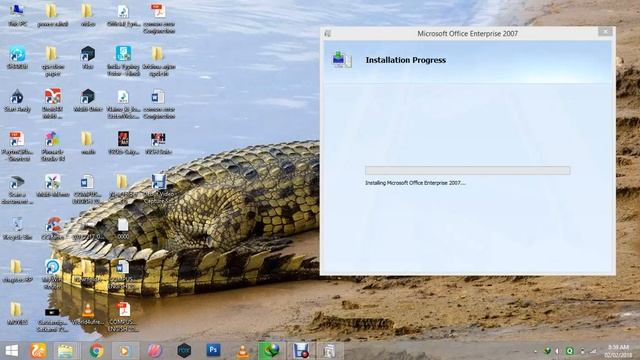
Task: Click 'Installing Microsoft Office Enterprise 2007...' status text
Action: pyautogui.click(x=415, y=183)
